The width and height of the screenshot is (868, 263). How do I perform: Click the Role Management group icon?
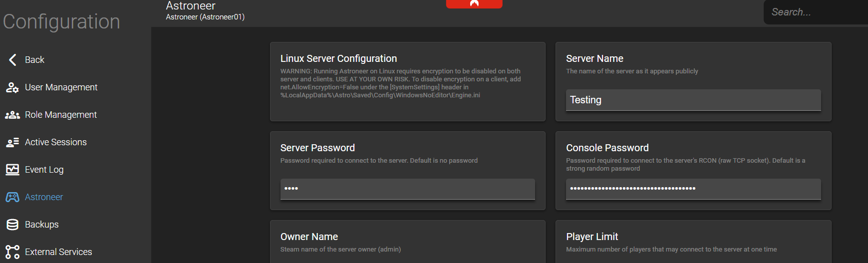[12, 115]
